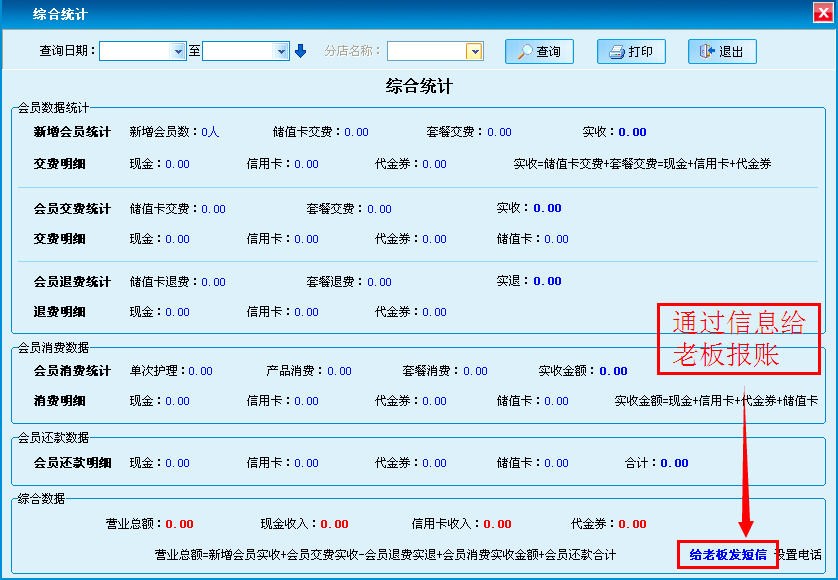
Task: Close the 综合统计 window
Action: coord(823,13)
